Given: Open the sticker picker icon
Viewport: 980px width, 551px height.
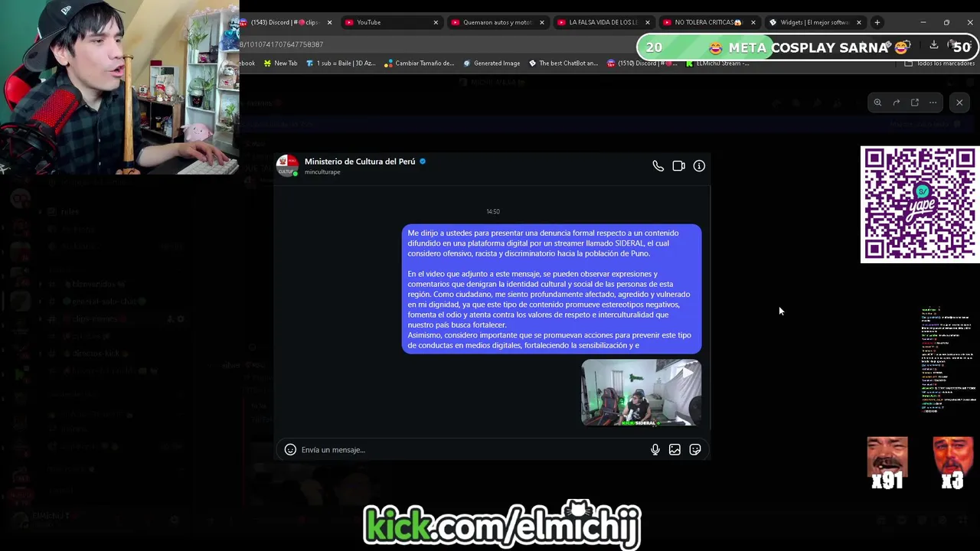Looking at the screenshot, I should (x=695, y=450).
